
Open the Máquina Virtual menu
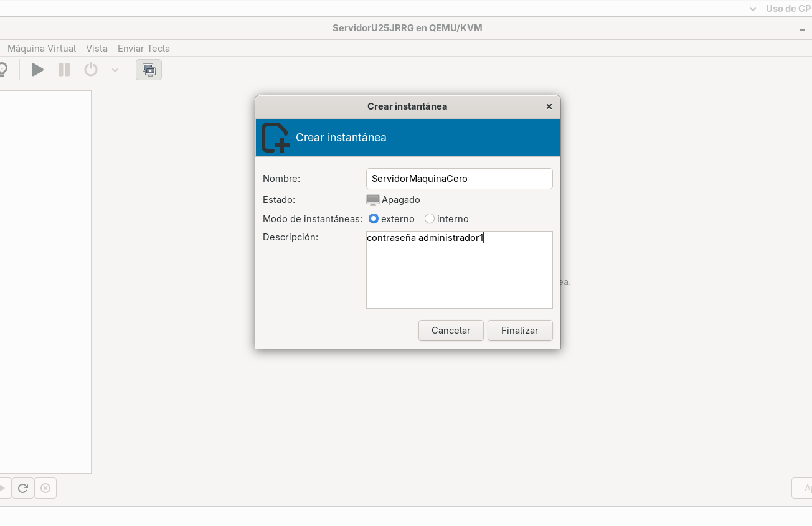42,49
